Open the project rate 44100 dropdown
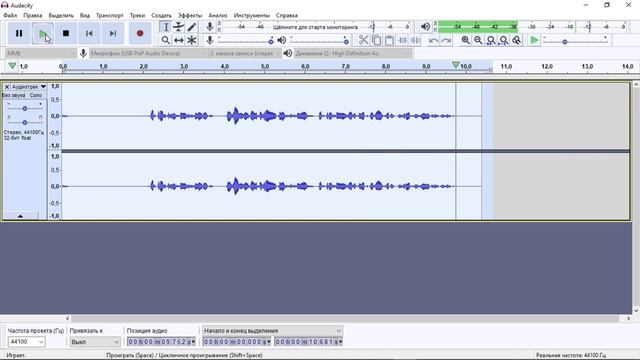 pyautogui.click(x=27, y=342)
